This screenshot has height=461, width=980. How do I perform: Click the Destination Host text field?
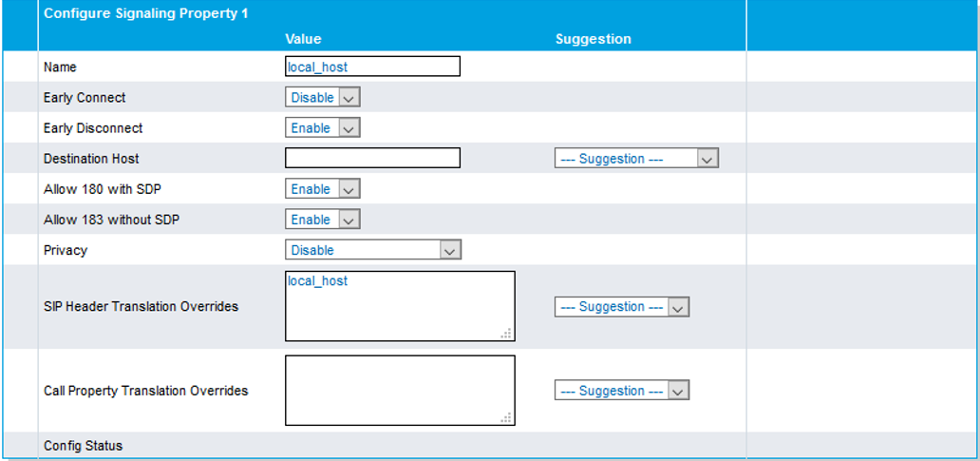[x=372, y=158]
